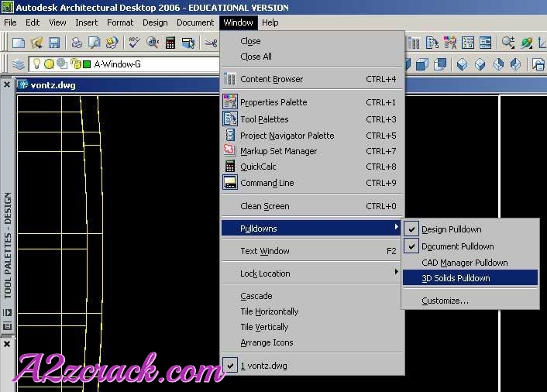
Task: Select checked window 1 vontz.dwg
Action: [312, 366]
